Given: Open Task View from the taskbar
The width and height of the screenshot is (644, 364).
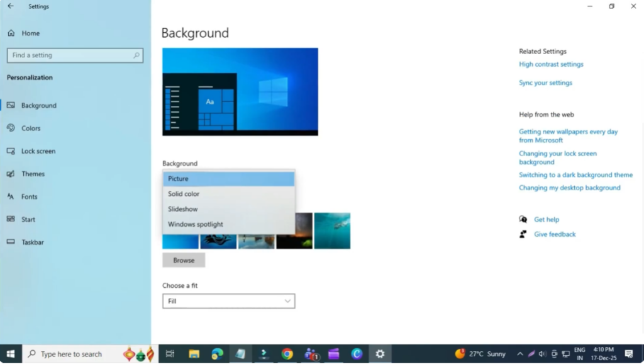Looking at the screenshot, I should coord(169,353).
